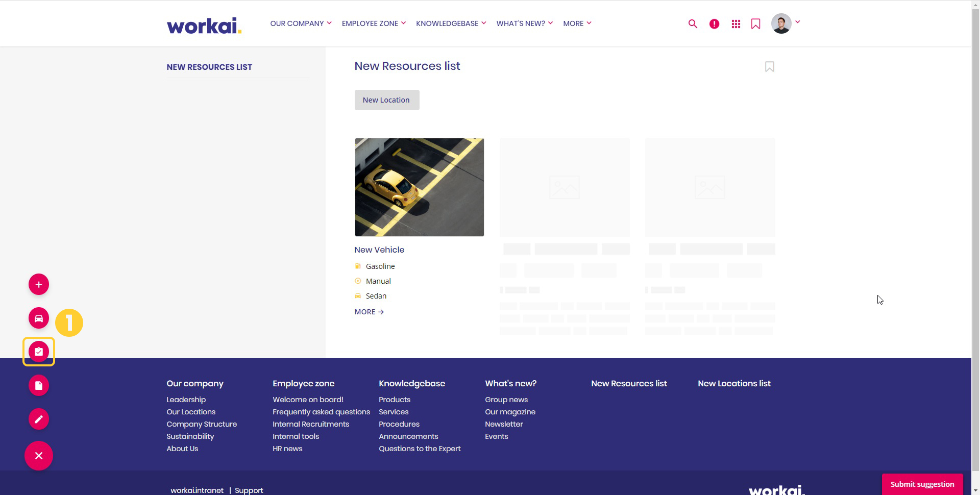
Task: Open footer Announcements link
Action: coord(408,436)
